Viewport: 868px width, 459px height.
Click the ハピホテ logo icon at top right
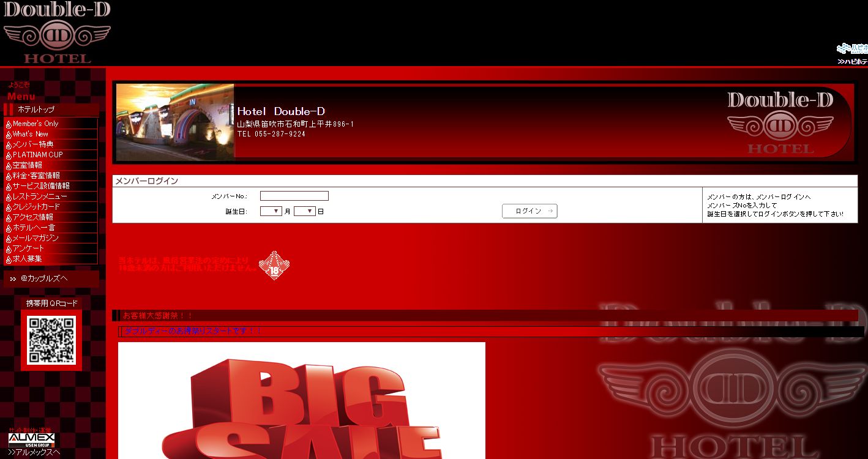tap(853, 48)
